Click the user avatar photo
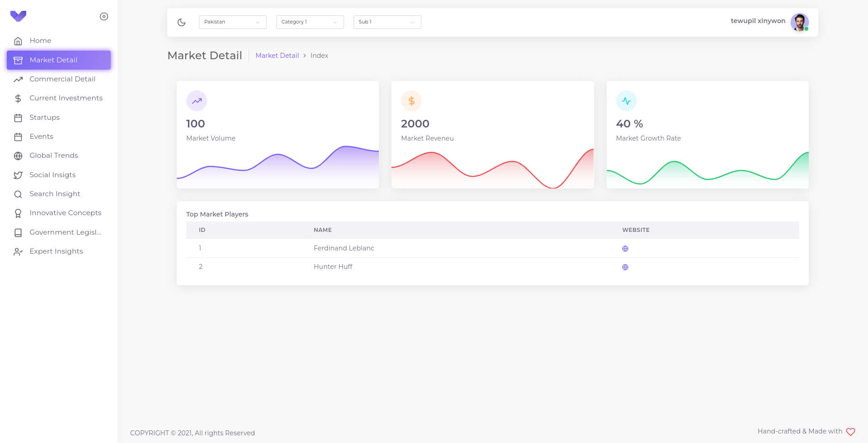Viewport: 868px width, 443px height. point(799,22)
